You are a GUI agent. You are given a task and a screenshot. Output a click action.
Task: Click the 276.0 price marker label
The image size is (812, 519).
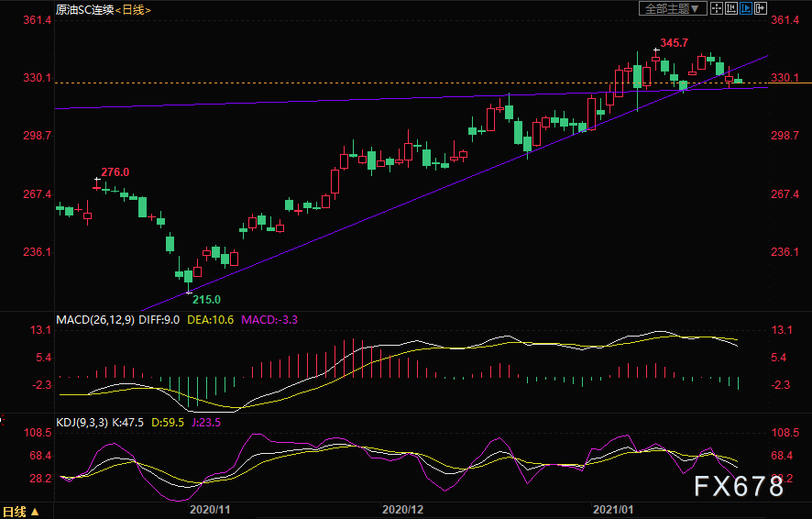pyautogui.click(x=115, y=172)
